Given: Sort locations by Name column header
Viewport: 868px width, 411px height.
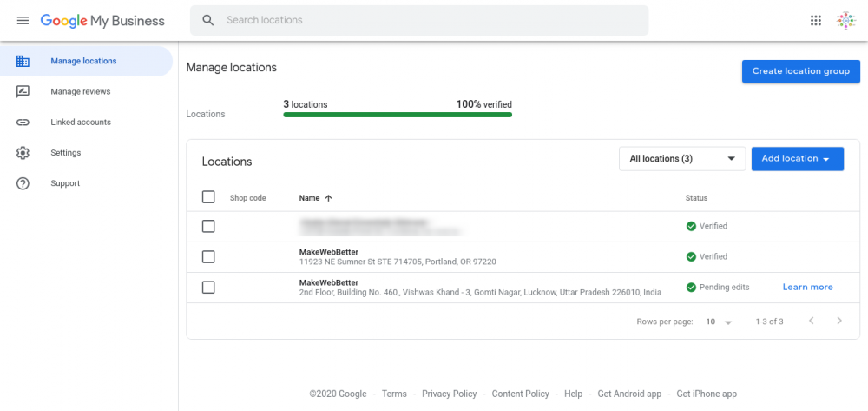Looking at the screenshot, I should click(310, 198).
